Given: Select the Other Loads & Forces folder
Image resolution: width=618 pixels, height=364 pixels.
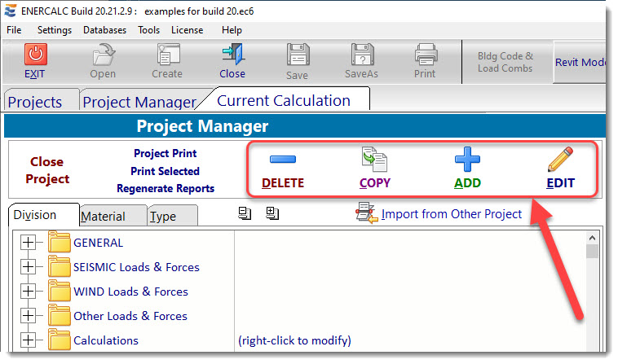Looking at the screenshot, I should [x=130, y=316].
